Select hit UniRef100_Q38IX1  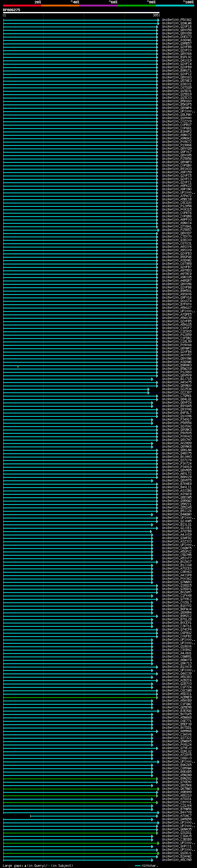coord(177,84)
